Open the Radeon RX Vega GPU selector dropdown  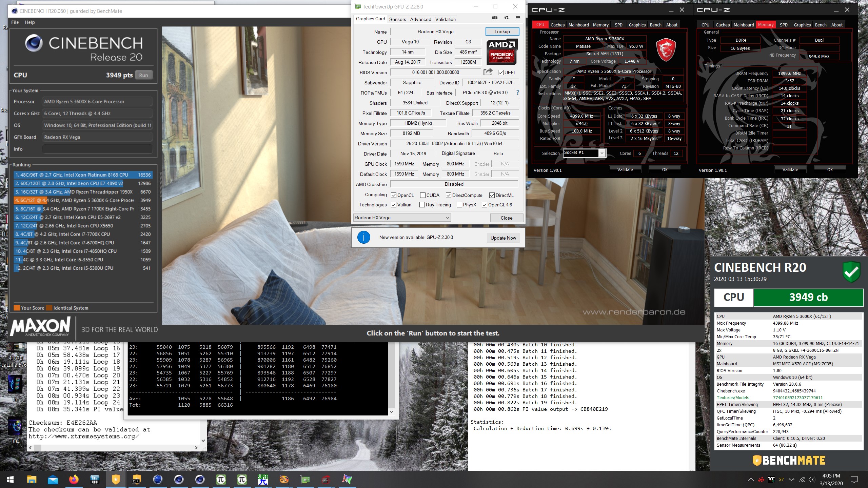(x=402, y=218)
